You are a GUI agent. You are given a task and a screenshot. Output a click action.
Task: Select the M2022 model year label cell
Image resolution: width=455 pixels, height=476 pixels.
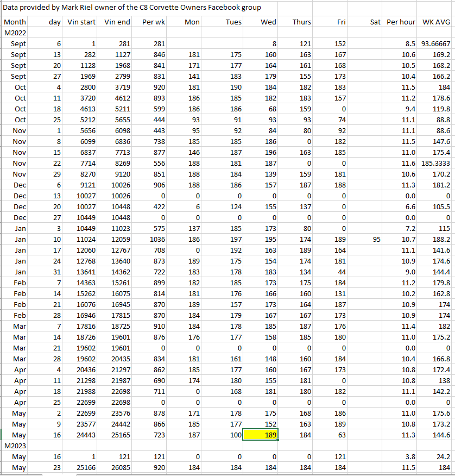coord(15,33)
